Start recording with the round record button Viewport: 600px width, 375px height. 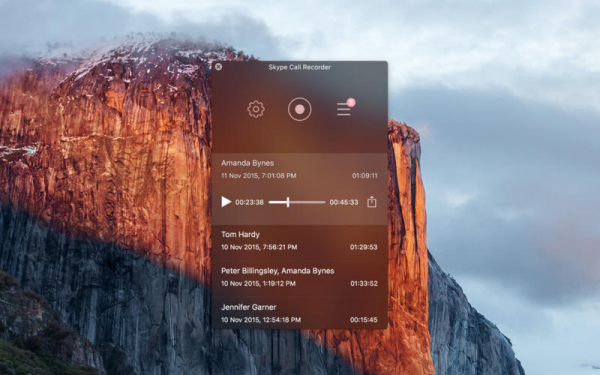[300, 109]
